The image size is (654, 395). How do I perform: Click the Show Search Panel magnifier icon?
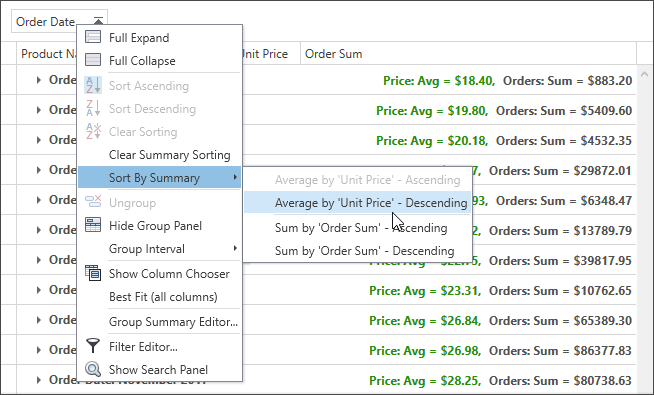click(93, 369)
